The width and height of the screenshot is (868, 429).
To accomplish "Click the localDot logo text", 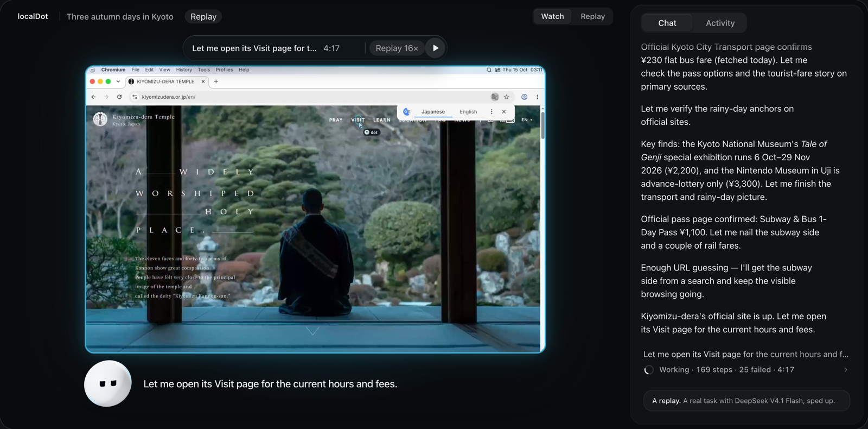I will pos(33,16).
